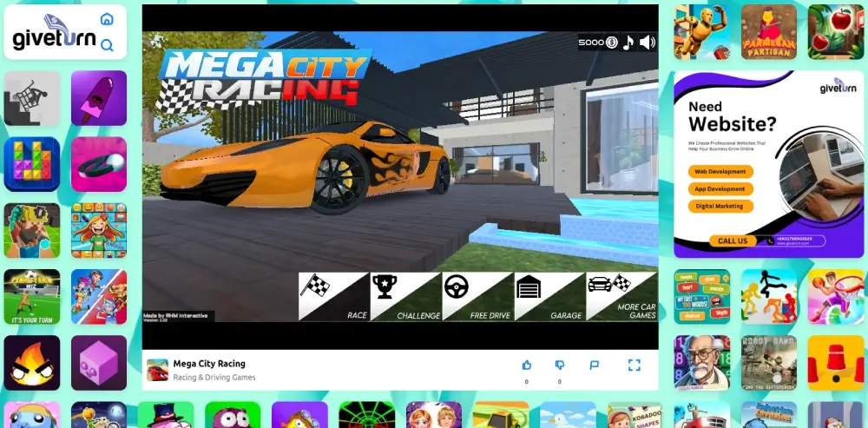The height and width of the screenshot is (428, 868).
Task: Open the Challenge mode
Action: 405,296
